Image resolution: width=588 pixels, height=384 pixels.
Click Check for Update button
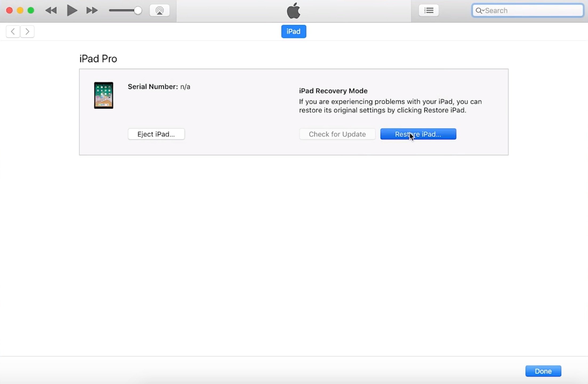click(337, 134)
